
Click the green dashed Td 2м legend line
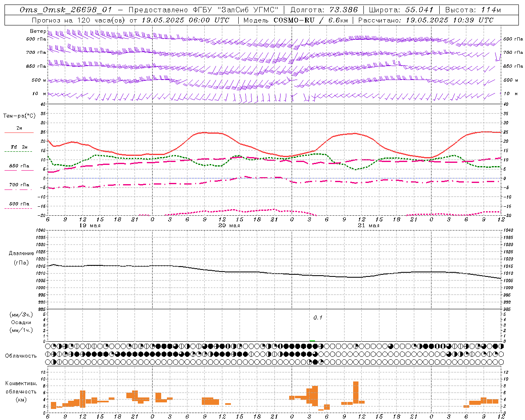click(18, 152)
